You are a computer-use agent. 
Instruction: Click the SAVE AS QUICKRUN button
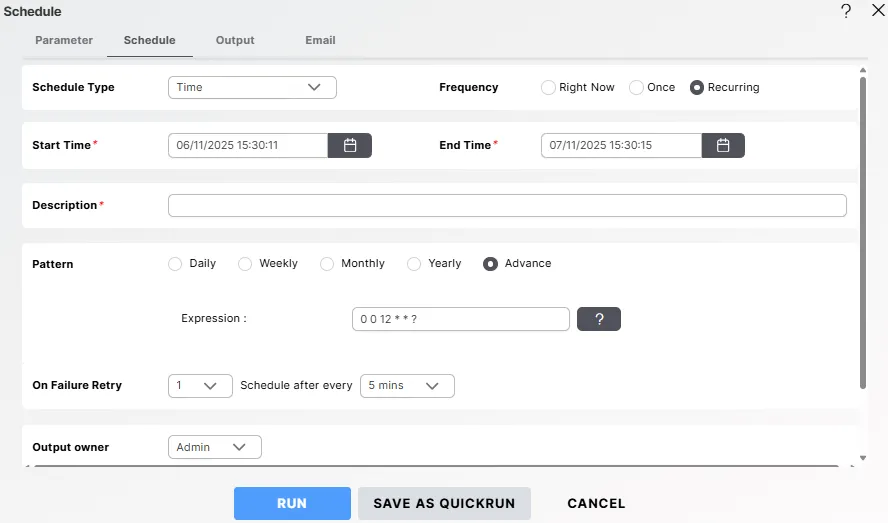tap(444, 504)
